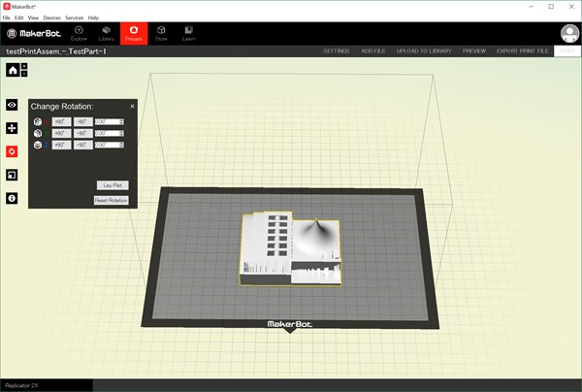Click the Y rotation stepper arrows
This screenshot has width=582, height=392.
point(122,133)
